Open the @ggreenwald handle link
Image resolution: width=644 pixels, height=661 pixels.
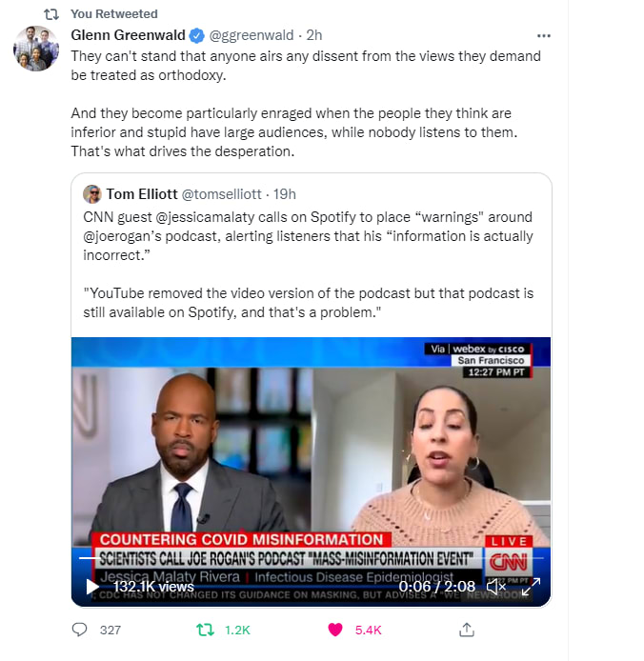tap(252, 35)
